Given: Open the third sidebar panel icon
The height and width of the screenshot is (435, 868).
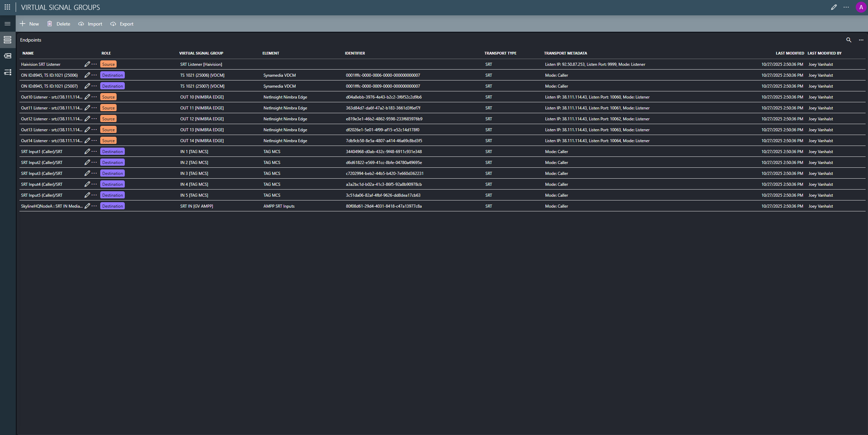Looking at the screenshot, I should [x=8, y=72].
